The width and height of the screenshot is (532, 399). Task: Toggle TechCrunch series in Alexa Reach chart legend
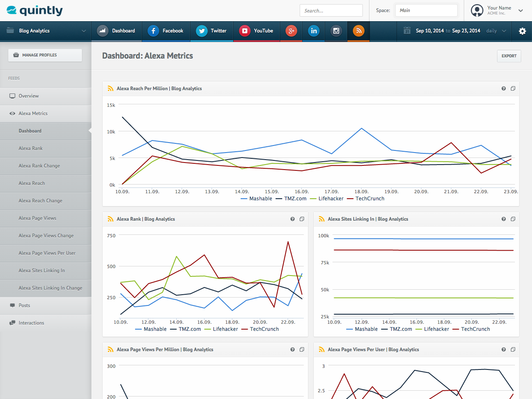366,199
